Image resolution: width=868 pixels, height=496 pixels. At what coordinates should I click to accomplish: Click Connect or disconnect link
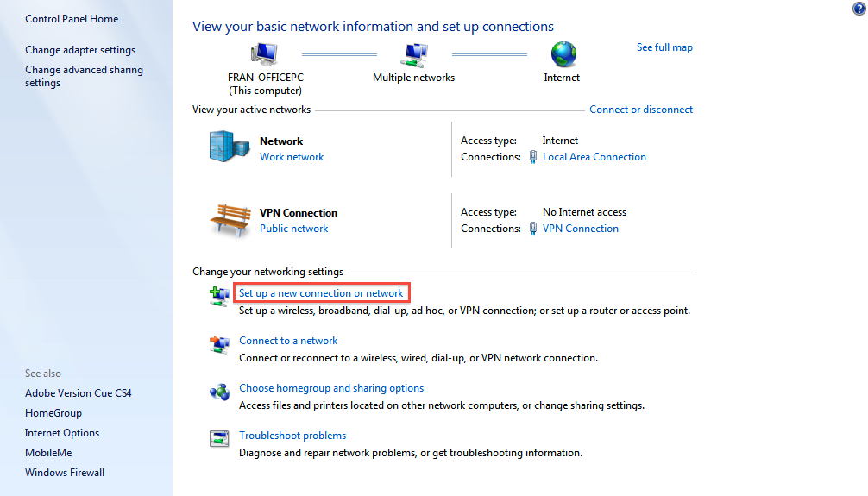point(641,110)
